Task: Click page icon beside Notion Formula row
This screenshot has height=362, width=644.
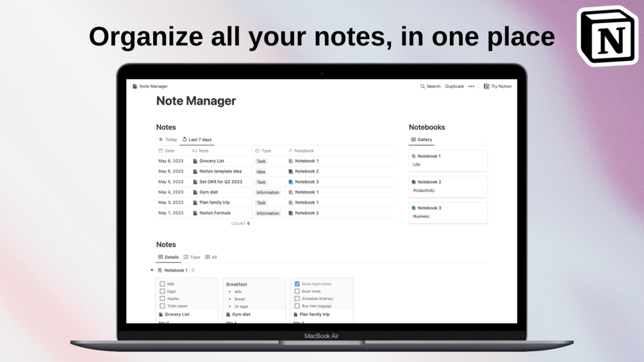Action: tap(195, 213)
